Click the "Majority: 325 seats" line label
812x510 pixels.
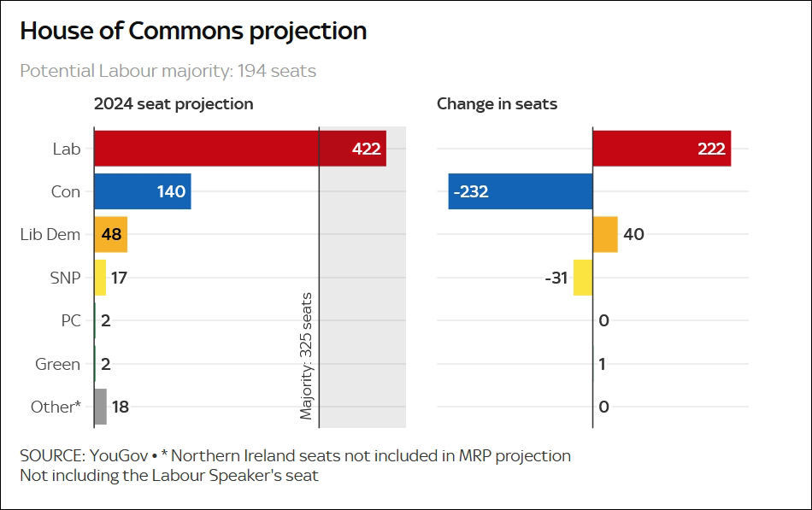[306, 355]
